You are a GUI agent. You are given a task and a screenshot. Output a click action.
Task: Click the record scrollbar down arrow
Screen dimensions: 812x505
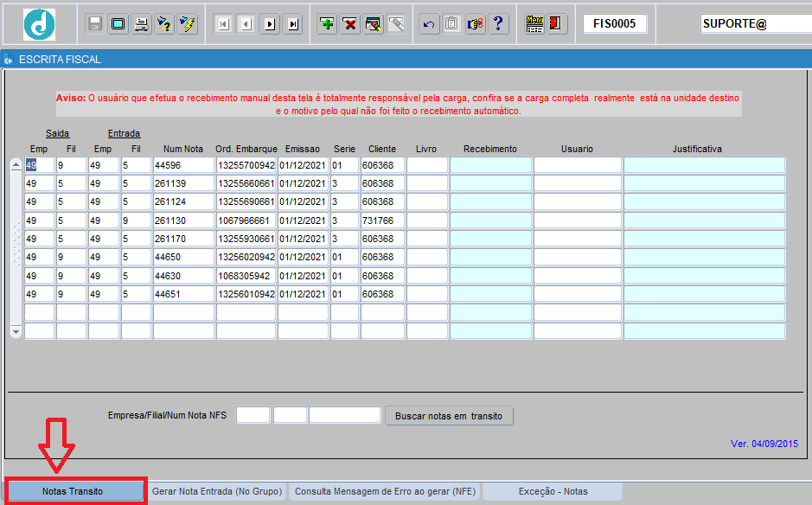[16, 331]
